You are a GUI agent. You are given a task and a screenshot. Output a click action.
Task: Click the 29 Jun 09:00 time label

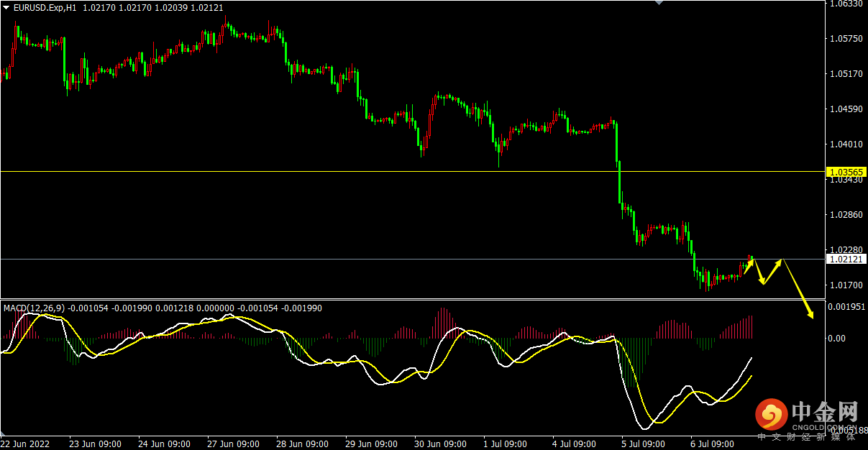(x=371, y=444)
